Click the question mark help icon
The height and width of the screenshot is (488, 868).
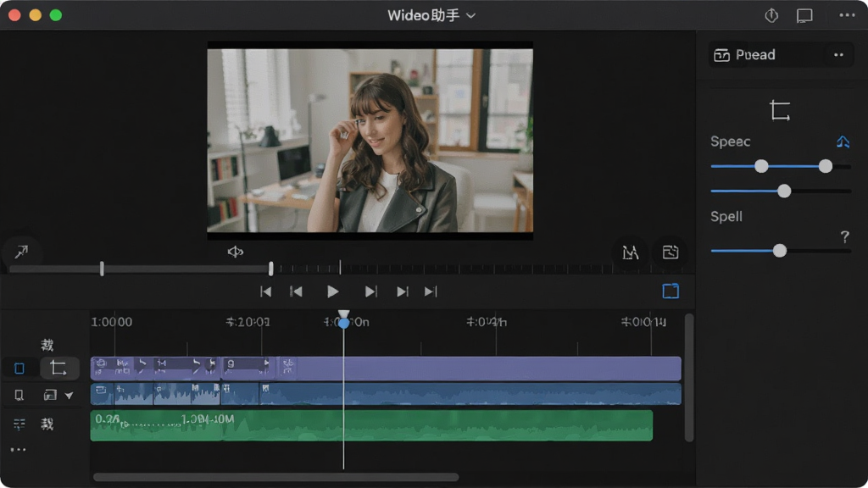pos(844,237)
